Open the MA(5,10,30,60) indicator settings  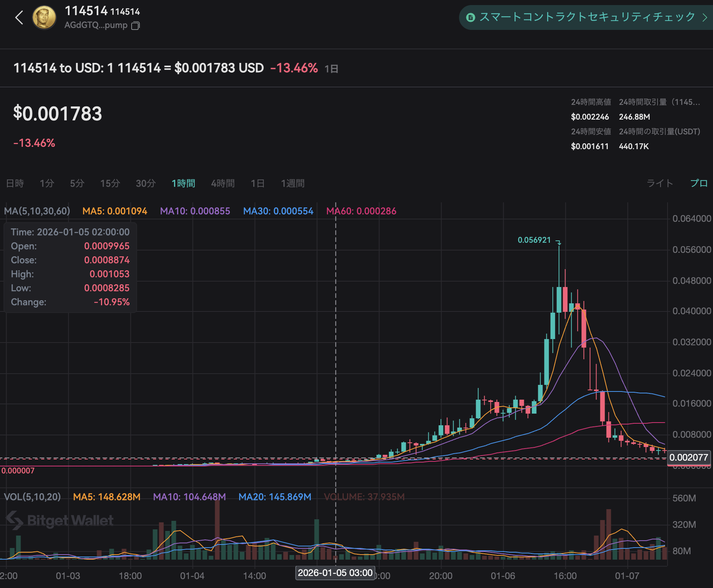37,211
